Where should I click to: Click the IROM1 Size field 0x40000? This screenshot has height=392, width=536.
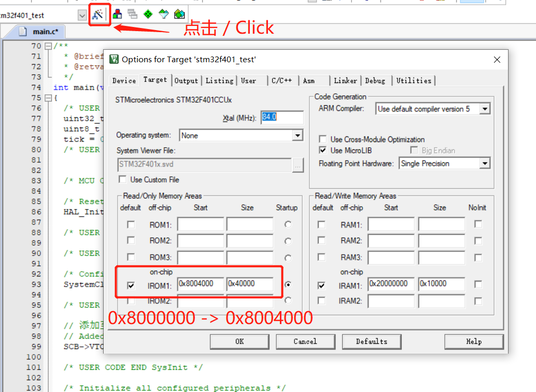250,284
